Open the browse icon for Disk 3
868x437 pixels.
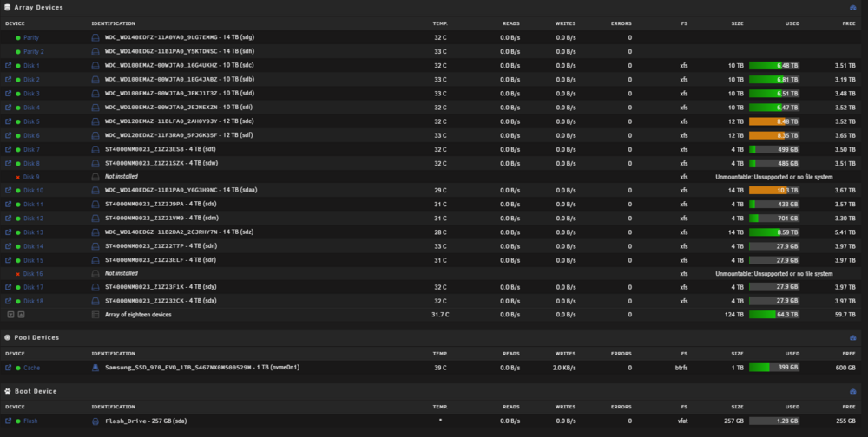click(x=9, y=94)
